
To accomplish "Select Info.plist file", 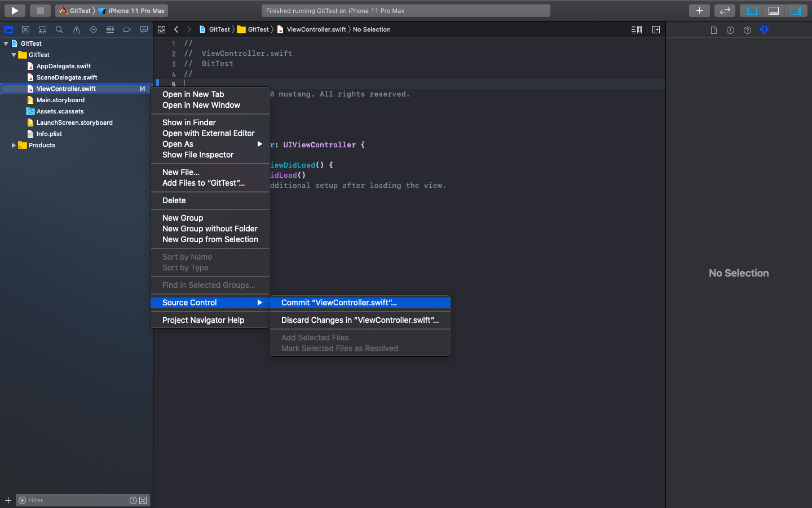I will pyautogui.click(x=49, y=134).
